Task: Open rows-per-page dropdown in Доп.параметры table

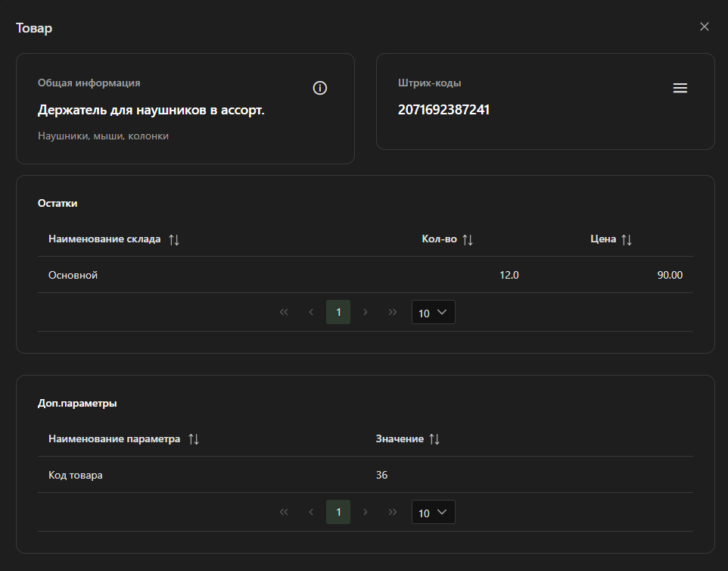Action: pos(434,513)
